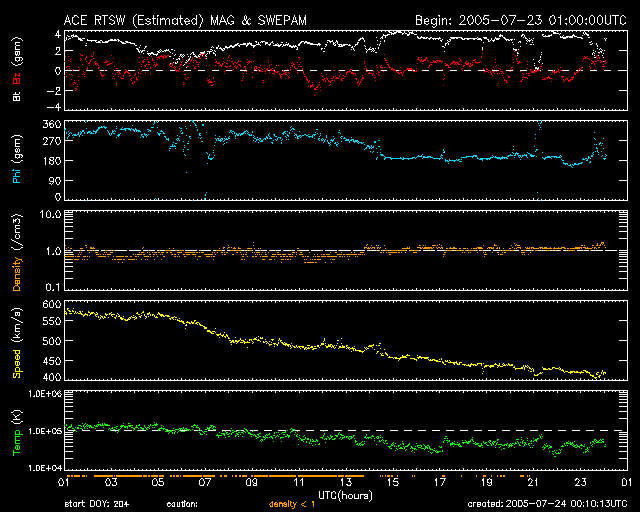This screenshot has height=512, width=640.
Task: Click the ACE RTSW (Estimated) MAG & SWEPAM title
Action: [187, 20]
